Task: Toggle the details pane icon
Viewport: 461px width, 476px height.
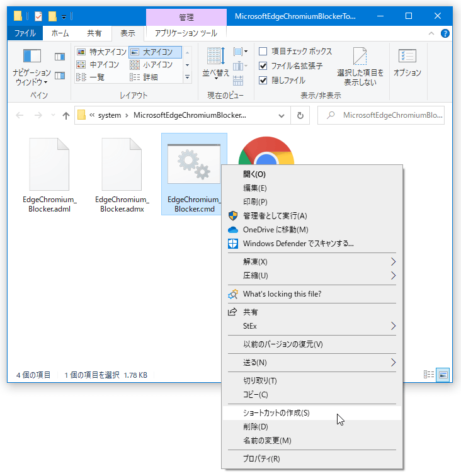Action: pyautogui.click(x=60, y=76)
